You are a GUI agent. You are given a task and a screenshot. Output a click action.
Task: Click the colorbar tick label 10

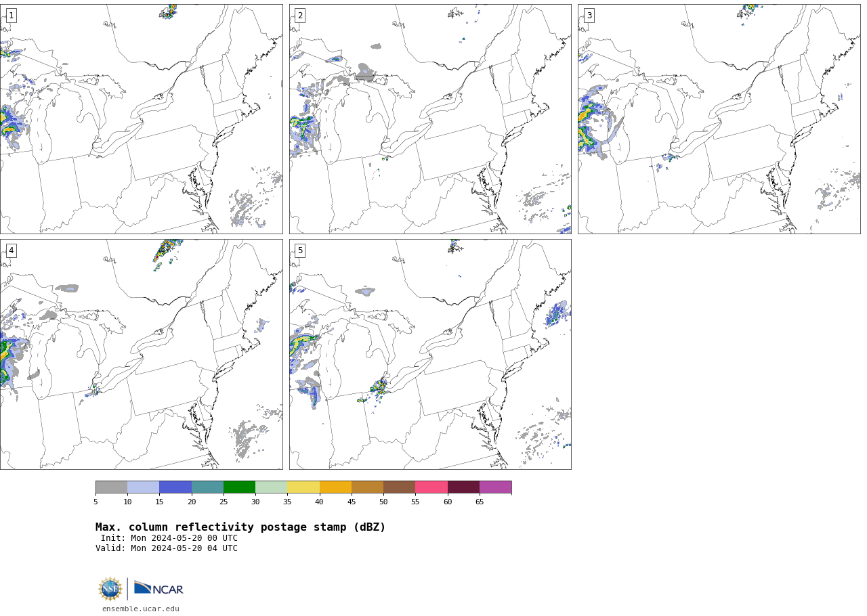(127, 502)
